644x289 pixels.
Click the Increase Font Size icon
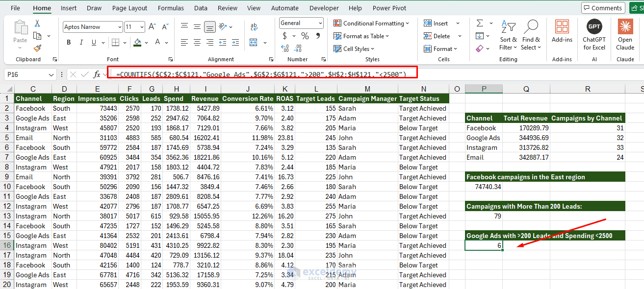click(x=152, y=27)
